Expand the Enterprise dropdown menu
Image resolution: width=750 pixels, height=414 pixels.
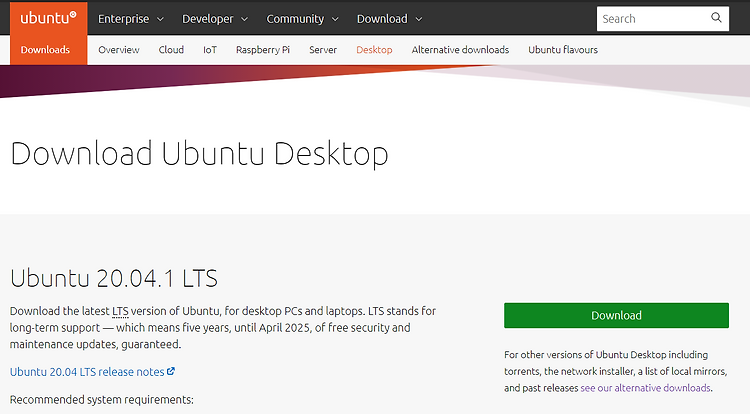coord(131,19)
